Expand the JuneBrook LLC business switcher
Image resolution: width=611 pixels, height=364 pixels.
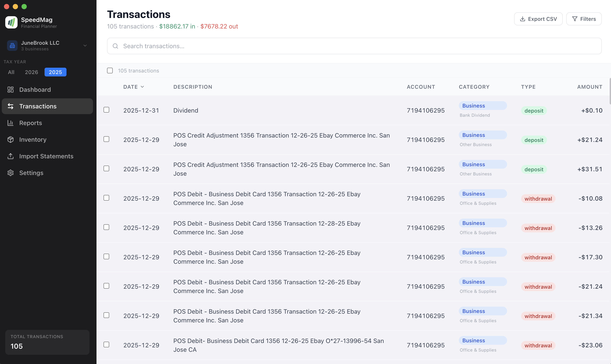click(85, 46)
